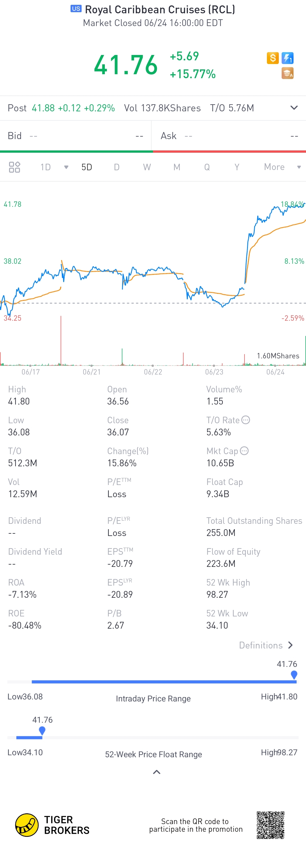Select the M monthly chart tab
This screenshot has height=868, width=306.
tap(177, 167)
